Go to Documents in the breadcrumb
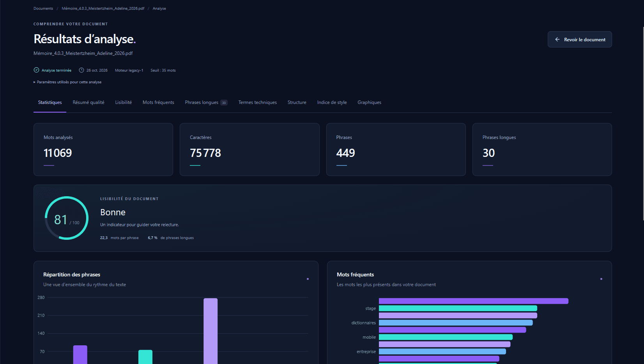 pyautogui.click(x=43, y=8)
